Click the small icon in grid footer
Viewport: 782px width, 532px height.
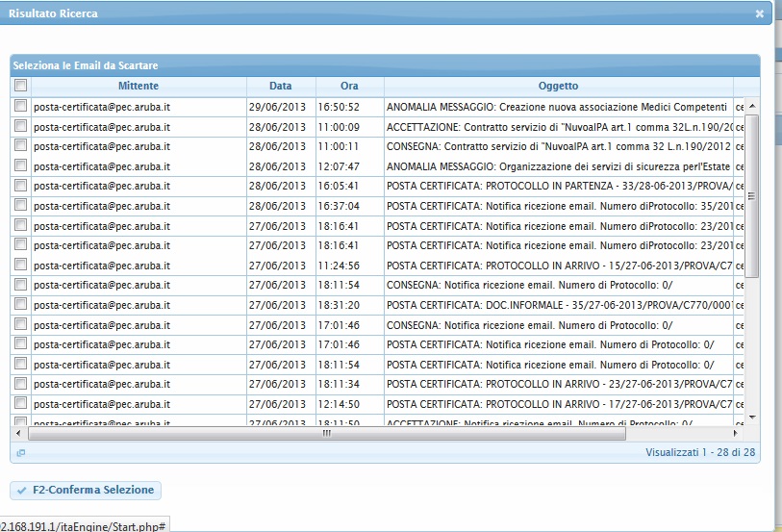[20, 452]
